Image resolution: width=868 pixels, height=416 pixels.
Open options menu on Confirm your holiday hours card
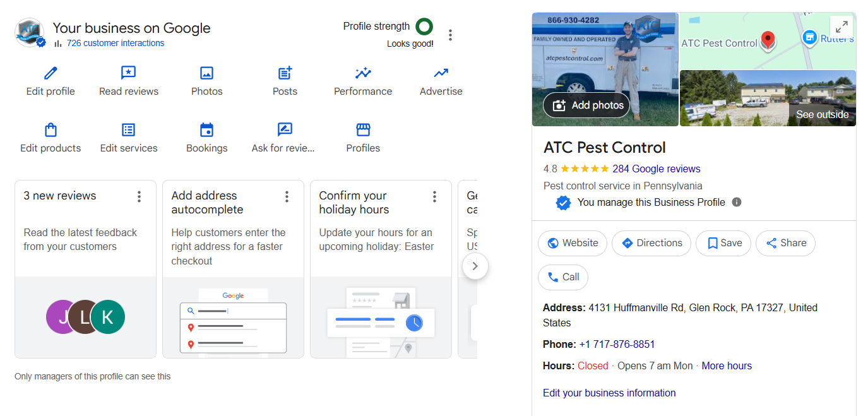(x=435, y=197)
